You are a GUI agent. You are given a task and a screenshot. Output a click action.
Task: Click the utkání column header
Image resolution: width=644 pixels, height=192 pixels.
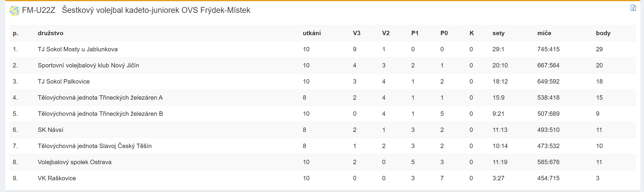pos(312,33)
